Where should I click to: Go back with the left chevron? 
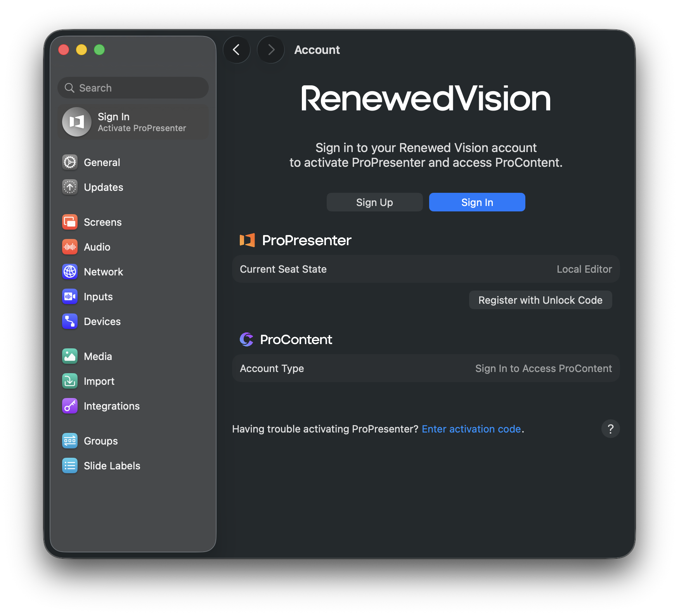(237, 50)
